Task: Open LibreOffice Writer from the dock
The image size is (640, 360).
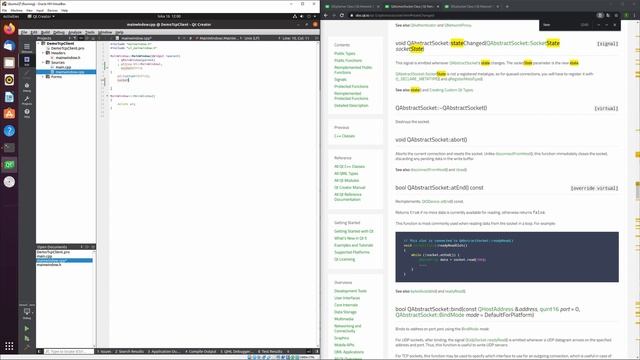Action: [x=9, y=97]
